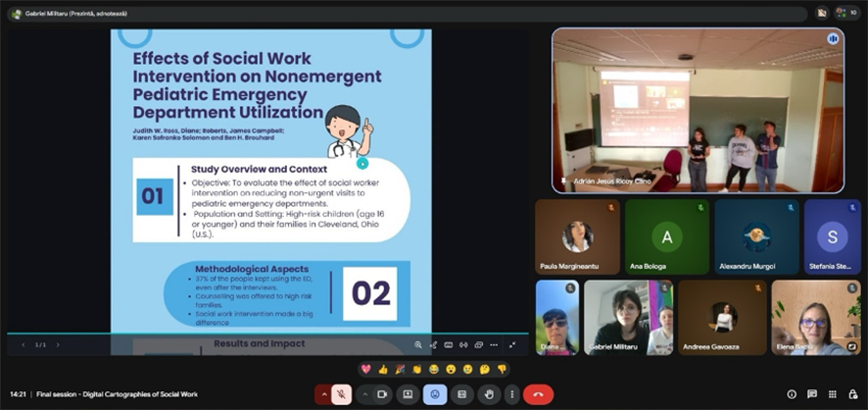The width and height of the screenshot is (868, 410).
Task: Click the muted mic icon on Andreea Gavoaza's tile
Action: 758,288
